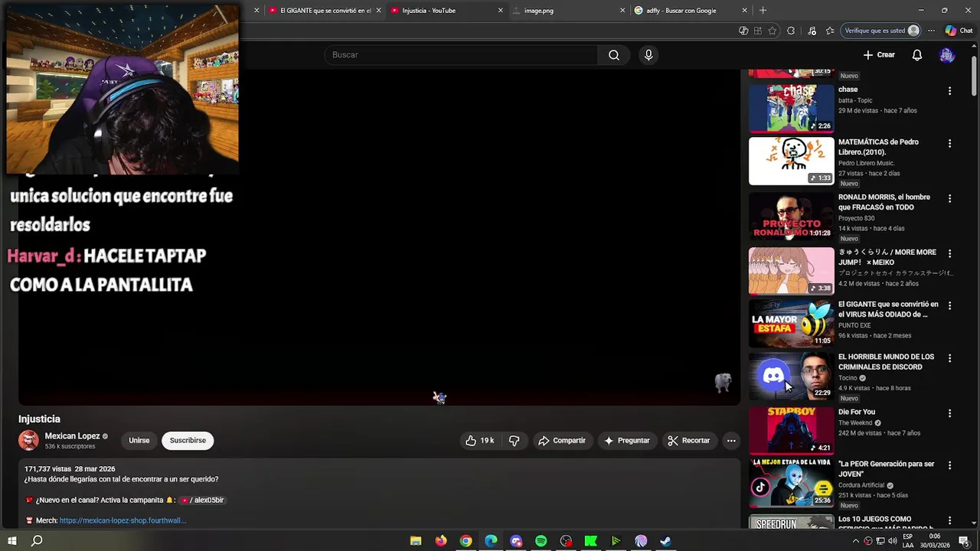Add page to favorites star icon
Image resolution: width=980 pixels, height=551 pixels.
(x=772, y=31)
